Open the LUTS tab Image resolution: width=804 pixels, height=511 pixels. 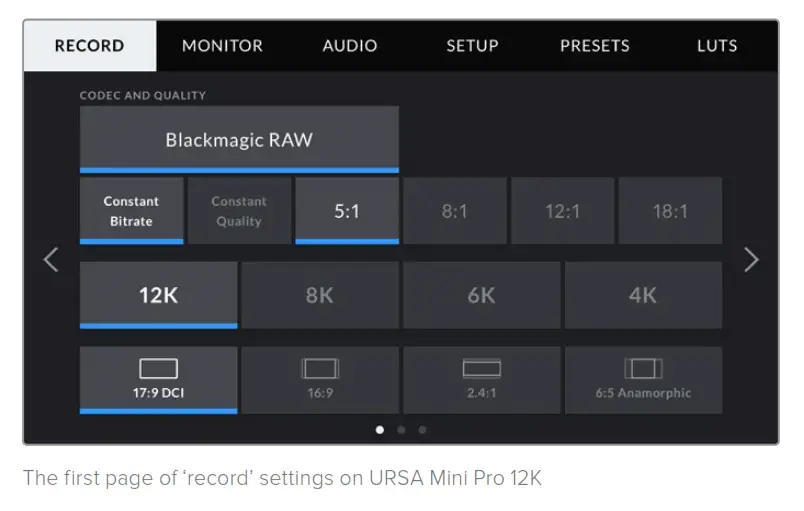click(717, 46)
